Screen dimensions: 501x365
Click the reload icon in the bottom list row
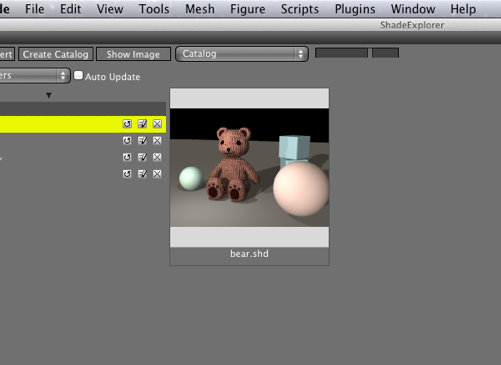(127, 174)
